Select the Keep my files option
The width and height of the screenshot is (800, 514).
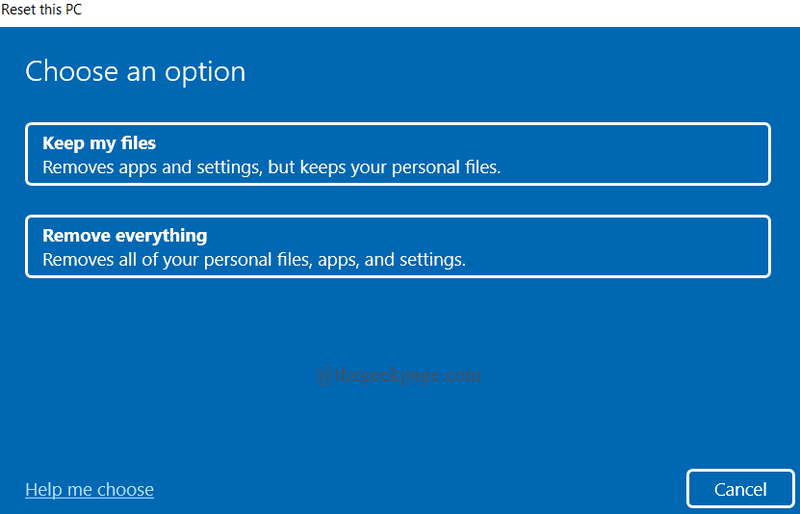(397, 154)
